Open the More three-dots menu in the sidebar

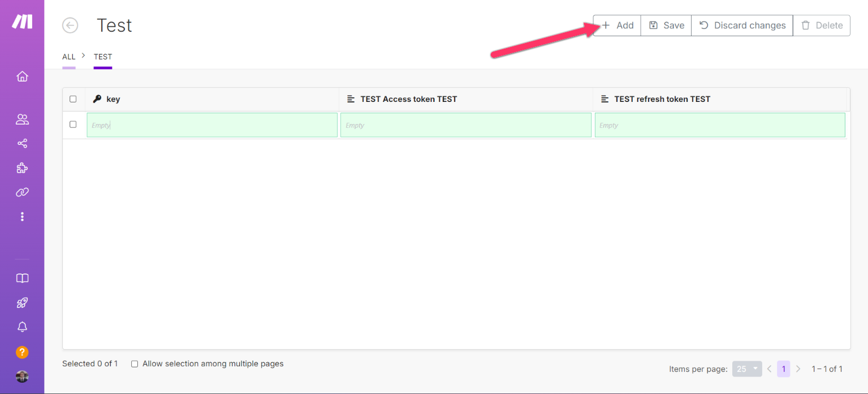[22, 217]
